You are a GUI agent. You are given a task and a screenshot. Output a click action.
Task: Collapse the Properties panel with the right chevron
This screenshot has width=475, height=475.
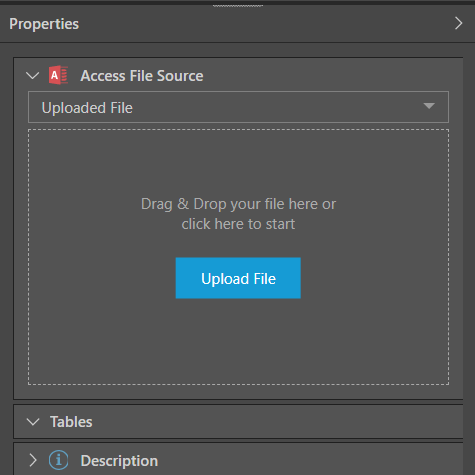point(459,23)
